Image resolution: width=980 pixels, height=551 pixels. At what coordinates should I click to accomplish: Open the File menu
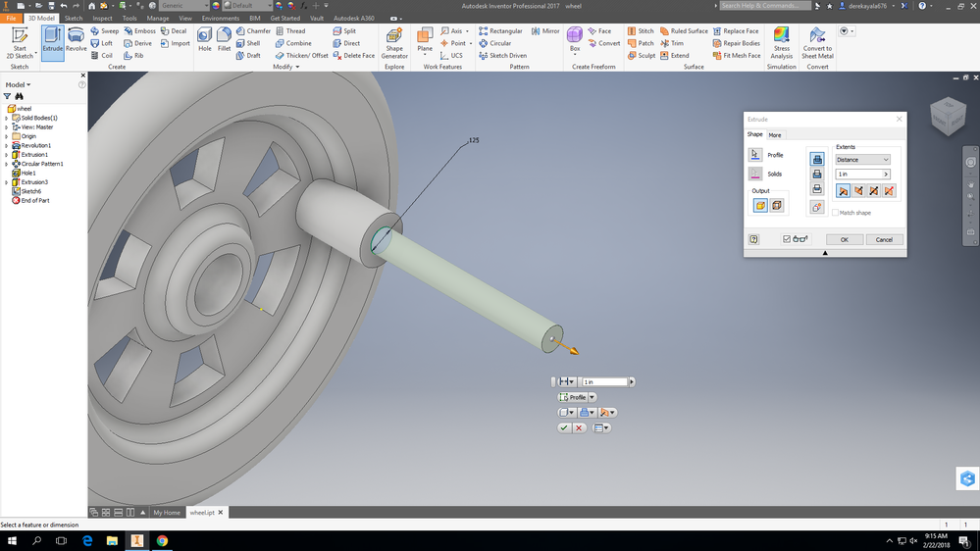[x=11, y=18]
